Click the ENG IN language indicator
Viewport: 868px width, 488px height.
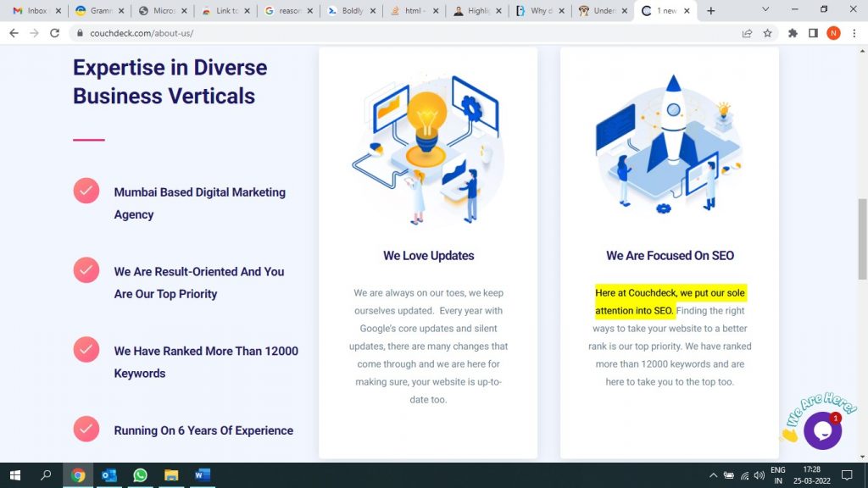(x=778, y=475)
